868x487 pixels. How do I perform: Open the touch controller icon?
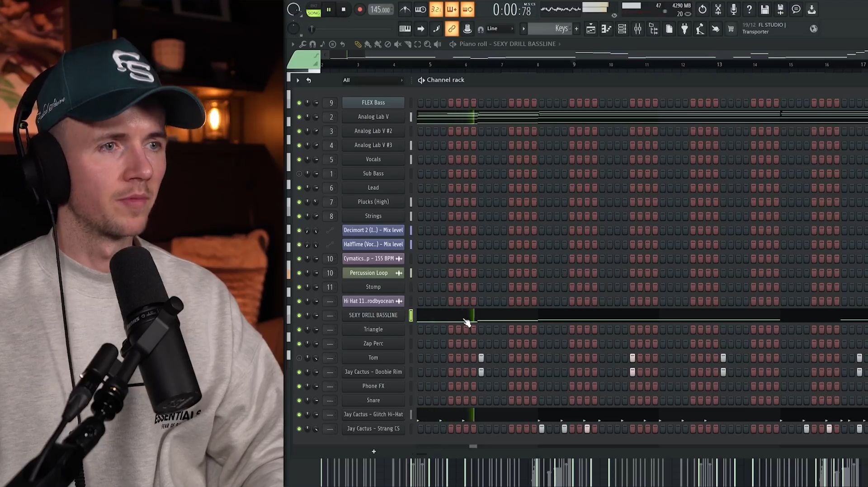tap(716, 29)
